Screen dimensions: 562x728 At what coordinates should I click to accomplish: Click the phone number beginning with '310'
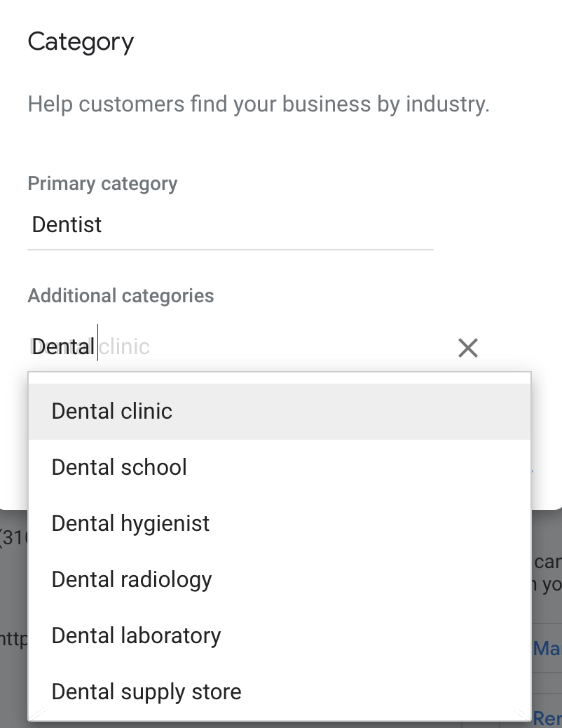pos(13,537)
